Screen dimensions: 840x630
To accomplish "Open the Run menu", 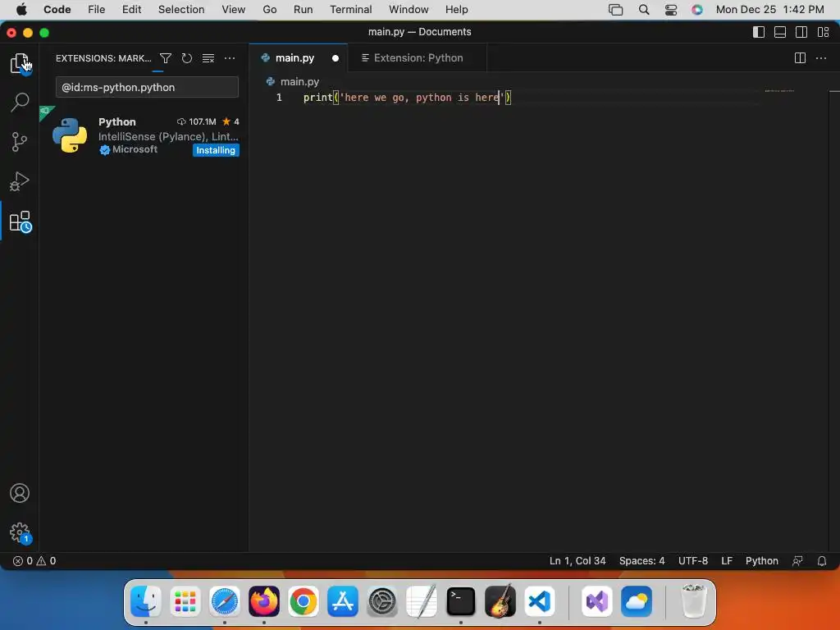I will (x=303, y=10).
